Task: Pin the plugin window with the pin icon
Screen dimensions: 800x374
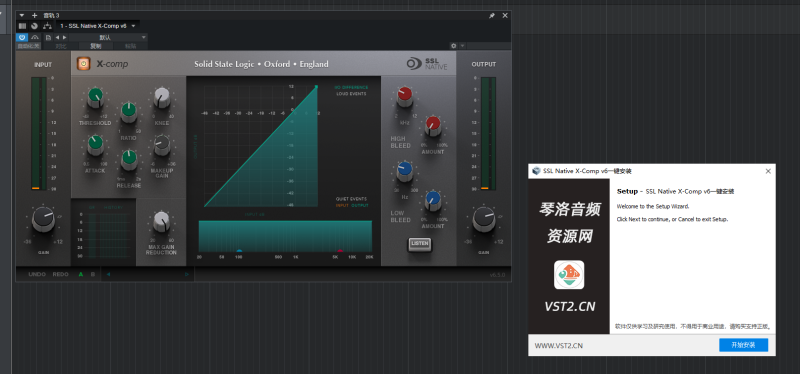Action: click(492, 15)
